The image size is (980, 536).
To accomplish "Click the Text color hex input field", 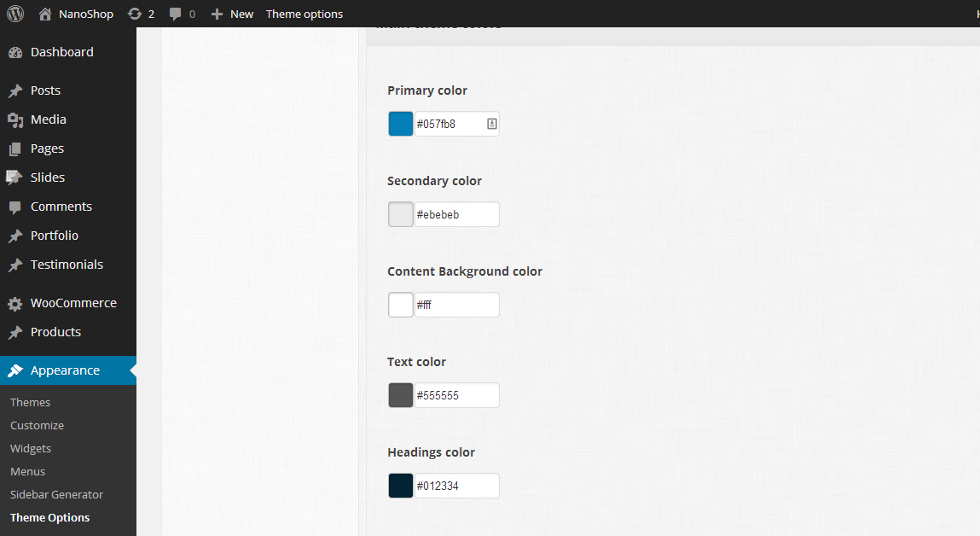I will 455,395.
